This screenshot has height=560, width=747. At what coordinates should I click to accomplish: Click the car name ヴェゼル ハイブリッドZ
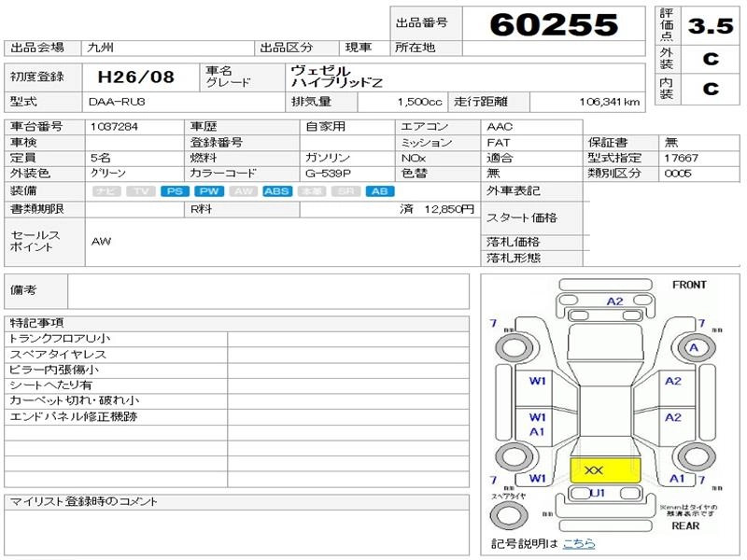pyautogui.click(x=336, y=77)
